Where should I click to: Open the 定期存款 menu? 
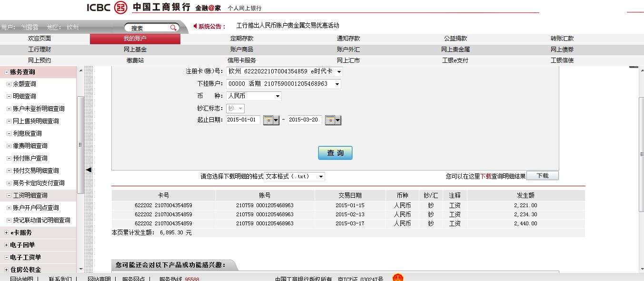242,39
